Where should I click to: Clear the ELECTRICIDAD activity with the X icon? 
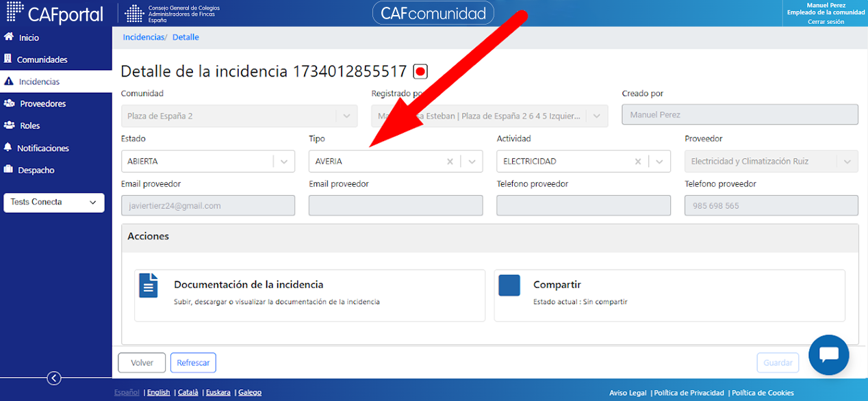tap(638, 161)
